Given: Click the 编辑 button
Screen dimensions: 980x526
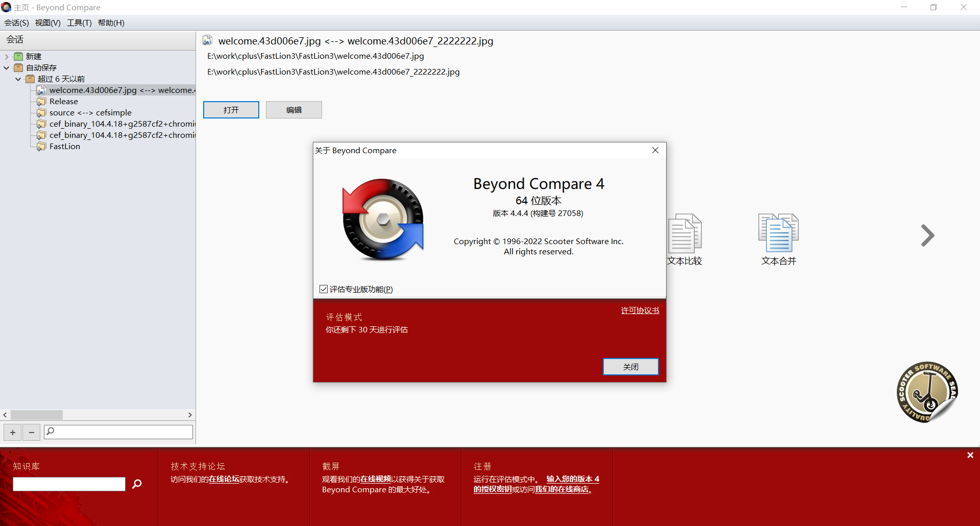Looking at the screenshot, I should pos(294,110).
